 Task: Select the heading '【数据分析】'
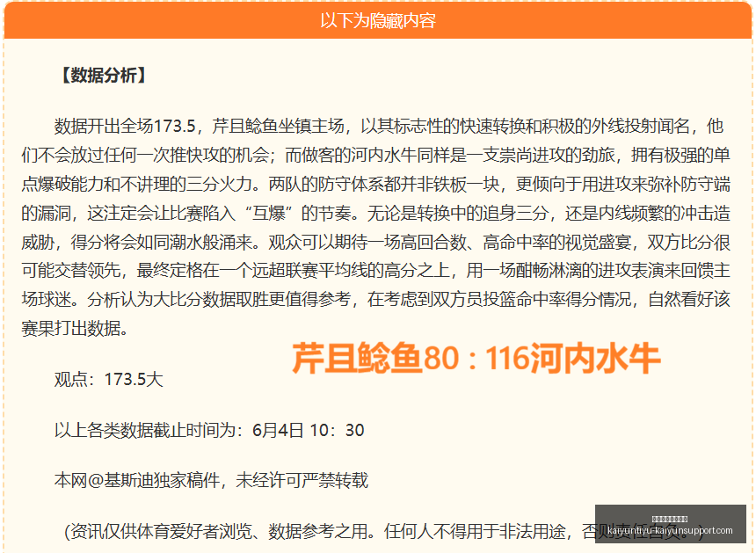(x=103, y=76)
